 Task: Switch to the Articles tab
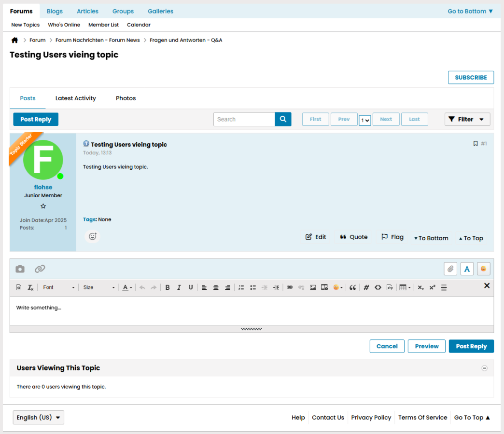(x=87, y=11)
